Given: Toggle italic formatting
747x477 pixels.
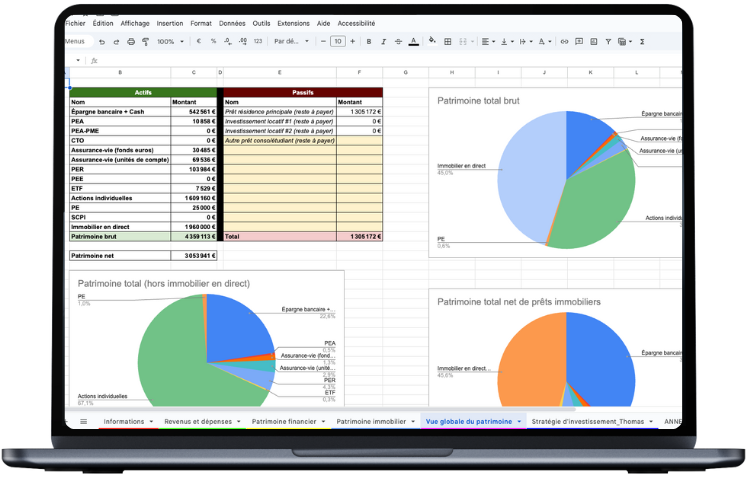Looking at the screenshot, I should tap(384, 41).
